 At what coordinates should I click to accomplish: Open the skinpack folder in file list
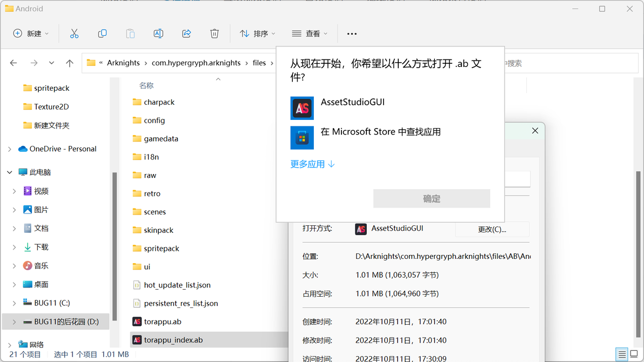158,230
